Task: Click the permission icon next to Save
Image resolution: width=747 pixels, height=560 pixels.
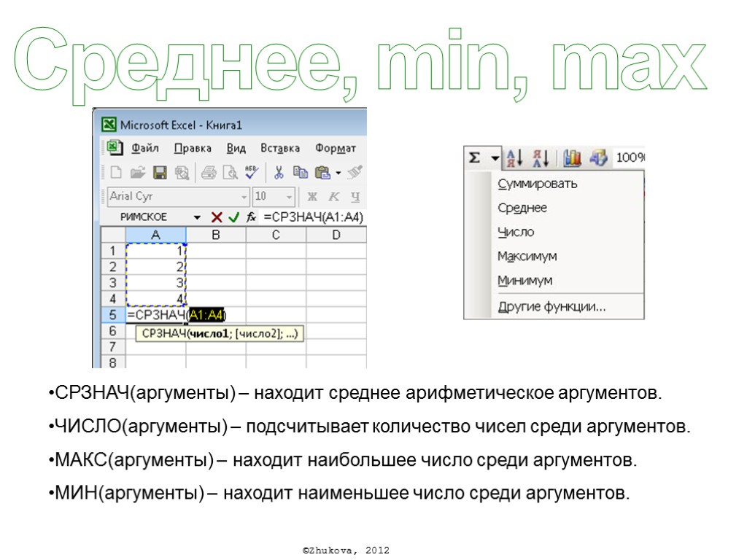Action: (x=182, y=172)
